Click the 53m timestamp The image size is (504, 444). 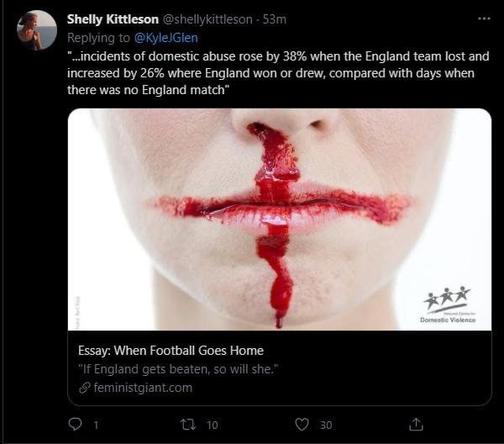(274, 19)
